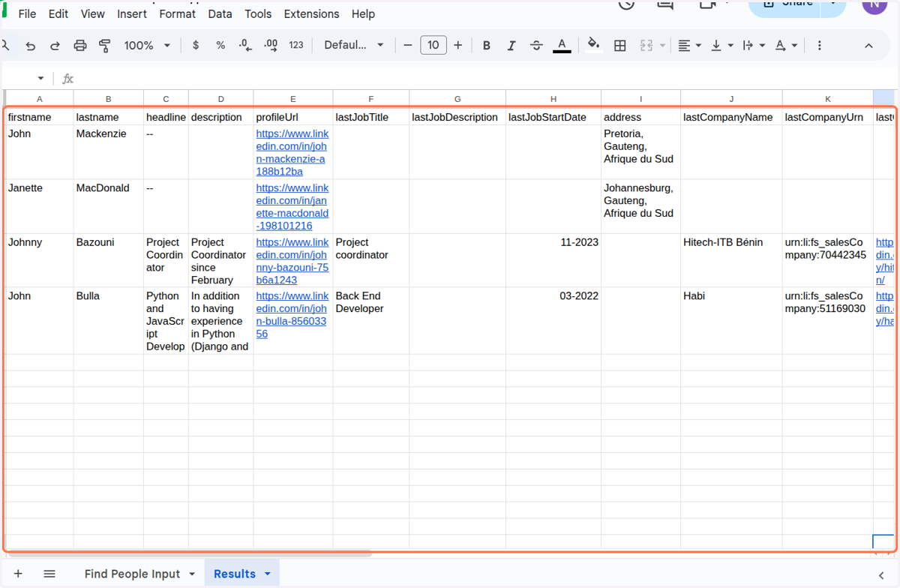Viewport: 900px width, 588px height.
Task: Open the Help menu
Action: tap(363, 13)
